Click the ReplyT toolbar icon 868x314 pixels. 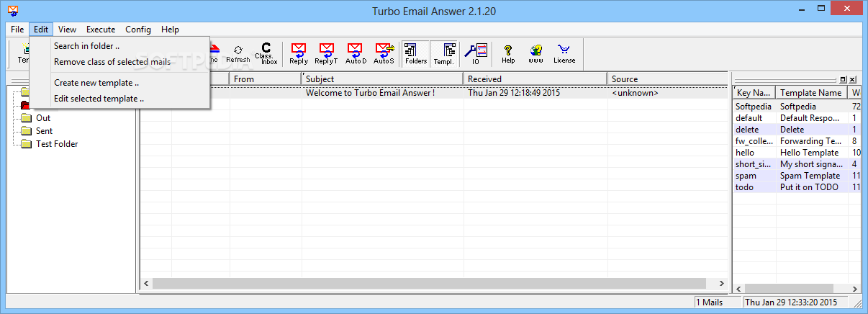(x=326, y=53)
